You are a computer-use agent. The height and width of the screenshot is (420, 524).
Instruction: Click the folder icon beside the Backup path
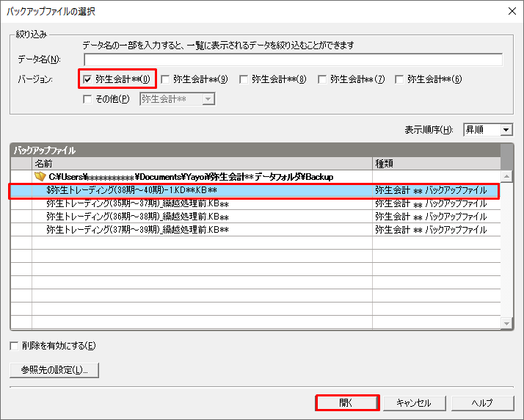coord(40,176)
